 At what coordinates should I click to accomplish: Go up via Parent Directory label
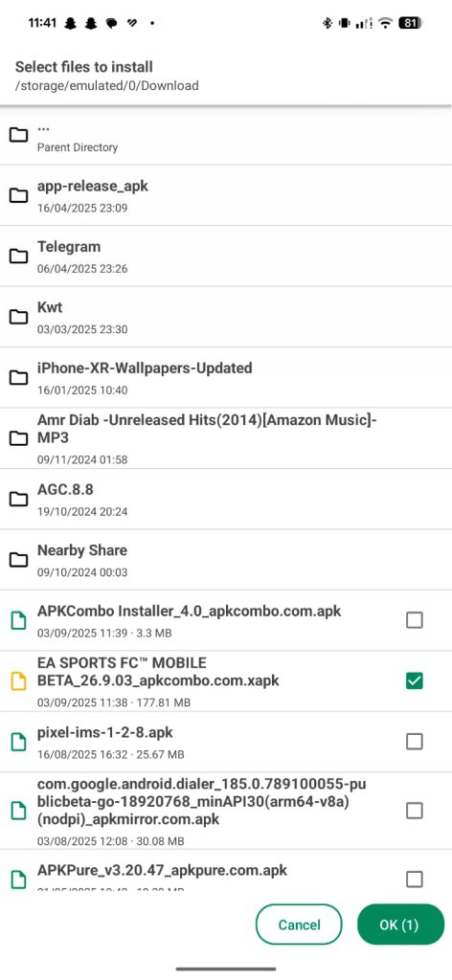point(78,147)
